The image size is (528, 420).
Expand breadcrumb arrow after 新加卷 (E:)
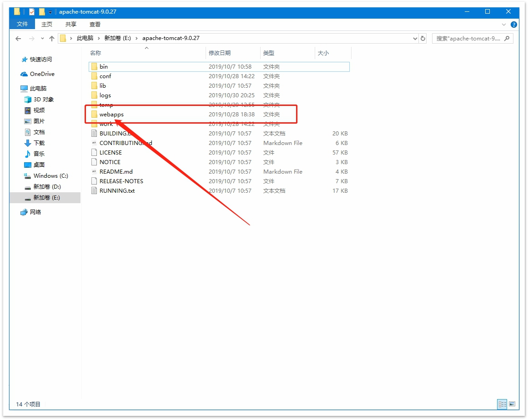pyautogui.click(x=137, y=38)
